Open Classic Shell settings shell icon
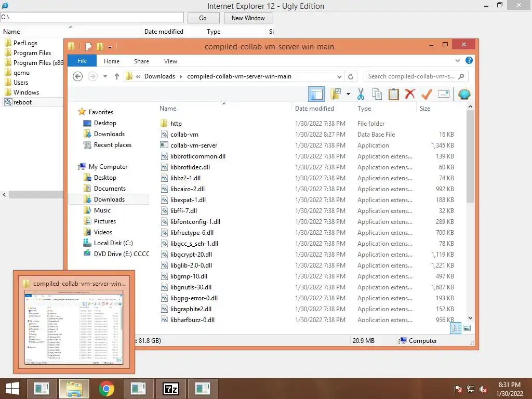532x399 pixels. 464,94
